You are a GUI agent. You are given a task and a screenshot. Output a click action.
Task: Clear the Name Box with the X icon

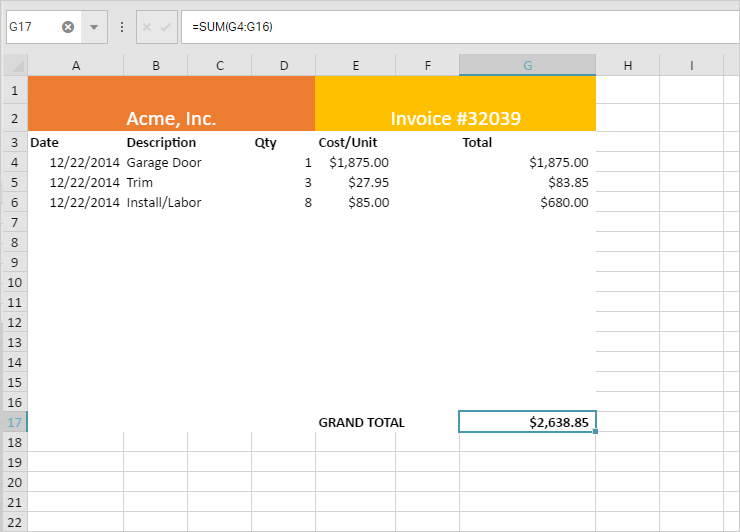pyautogui.click(x=68, y=27)
